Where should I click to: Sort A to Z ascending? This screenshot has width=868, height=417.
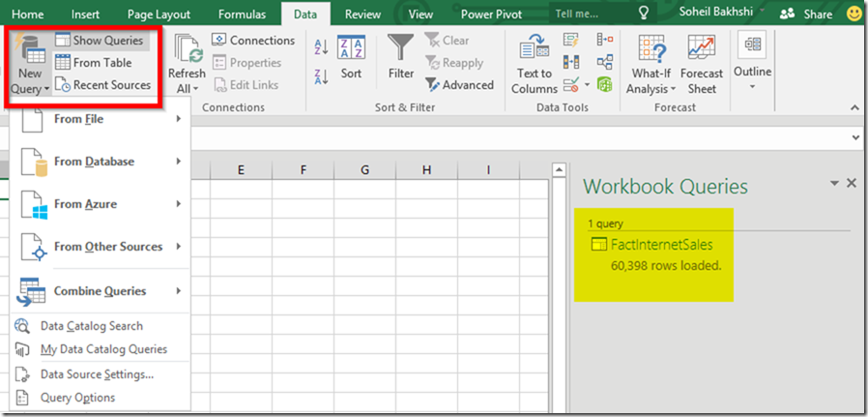321,47
